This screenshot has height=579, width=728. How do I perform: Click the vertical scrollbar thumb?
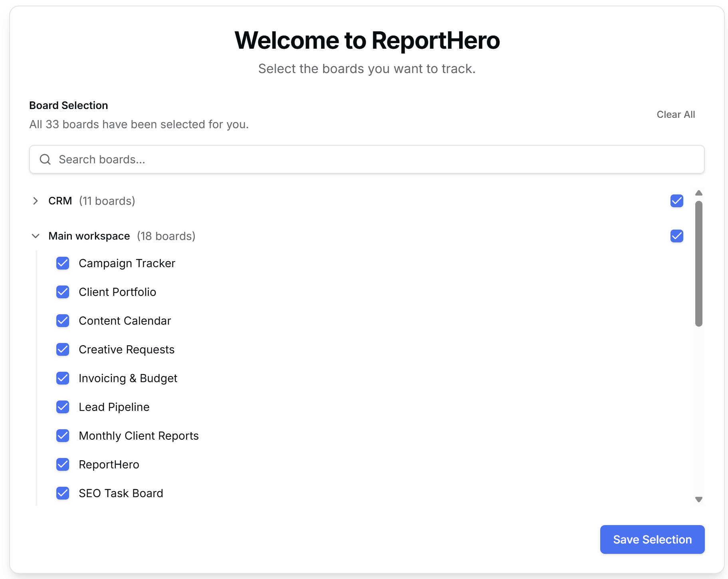pyautogui.click(x=698, y=264)
